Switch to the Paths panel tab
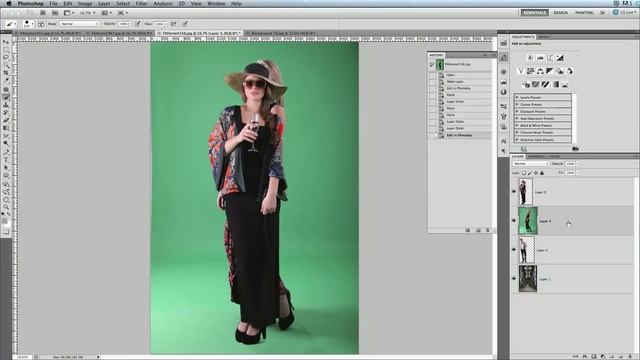 point(554,156)
